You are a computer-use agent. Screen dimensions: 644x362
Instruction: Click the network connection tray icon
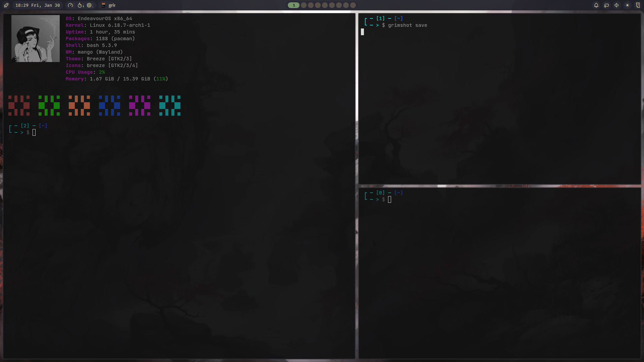point(606,5)
